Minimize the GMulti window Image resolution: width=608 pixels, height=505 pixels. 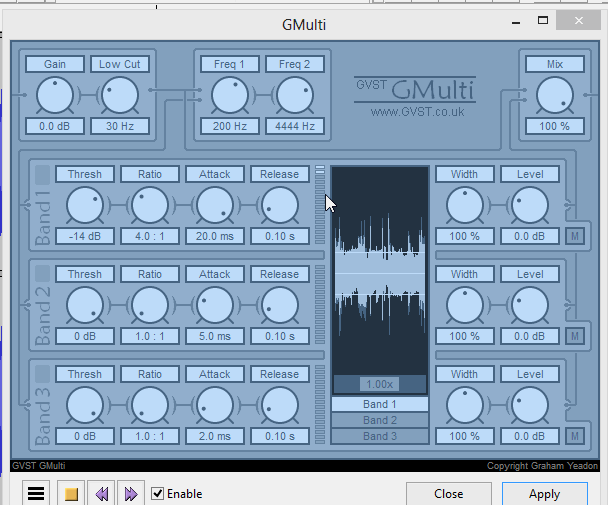(516, 21)
